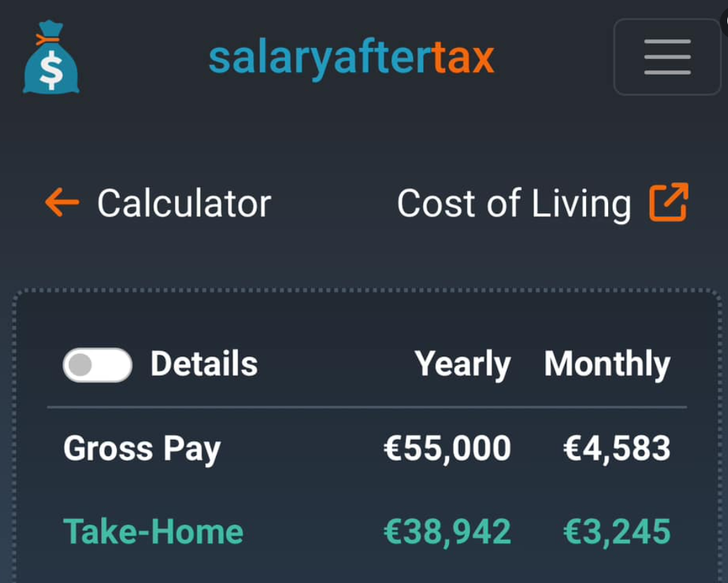Image resolution: width=728 pixels, height=583 pixels.
Task: Toggle the Details switch on
Action: click(97, 364)
